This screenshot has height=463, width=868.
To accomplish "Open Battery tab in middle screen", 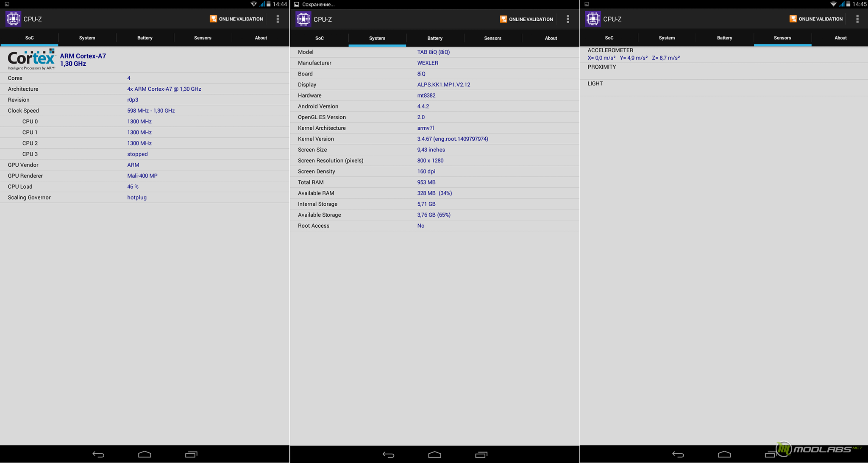I will coord(435,38).
